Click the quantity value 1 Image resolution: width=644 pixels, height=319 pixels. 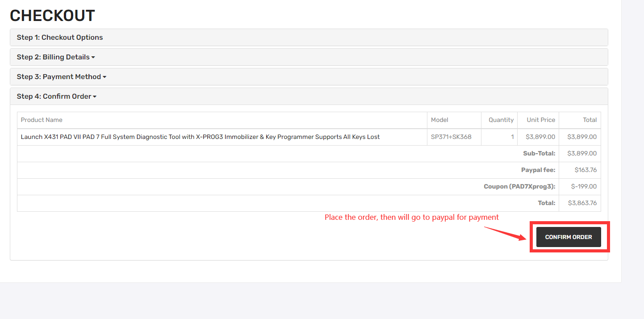tap(512, 137)
